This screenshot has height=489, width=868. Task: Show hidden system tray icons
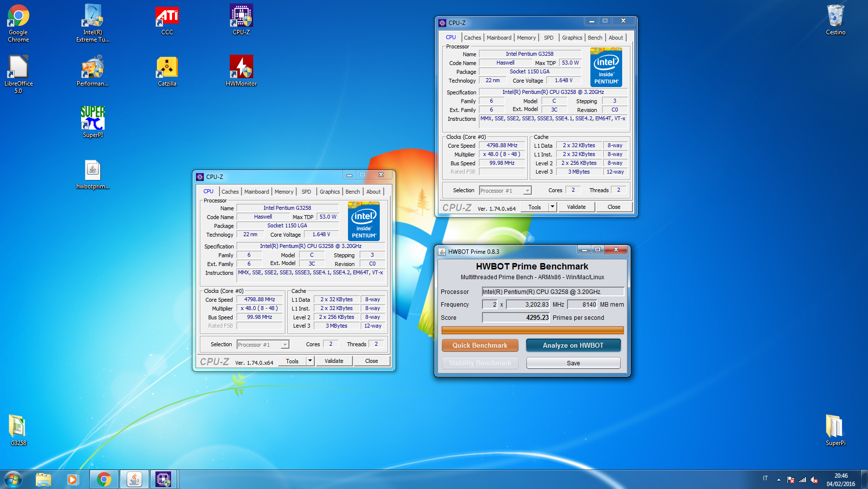(779, 480)
